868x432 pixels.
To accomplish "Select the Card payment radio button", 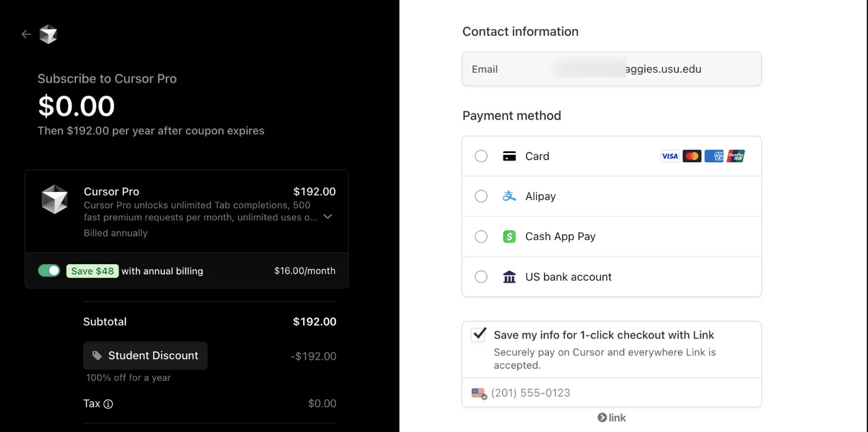I will click(481, 156).
